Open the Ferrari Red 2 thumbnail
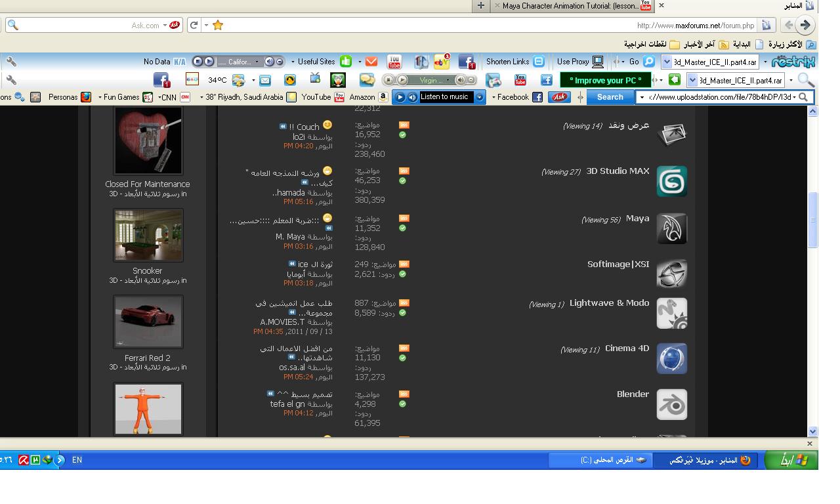The image size is (840, 504). [148, 322]
